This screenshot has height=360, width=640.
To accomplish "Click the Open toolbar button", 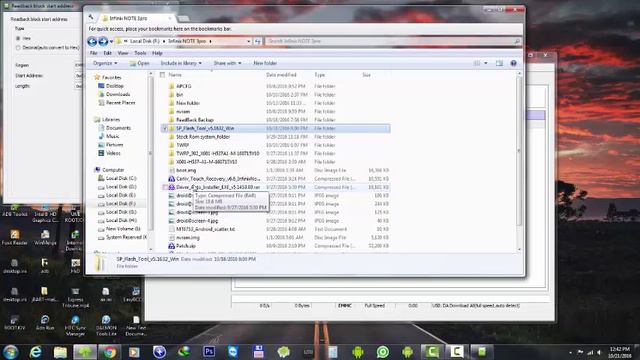I will (139, 63).
